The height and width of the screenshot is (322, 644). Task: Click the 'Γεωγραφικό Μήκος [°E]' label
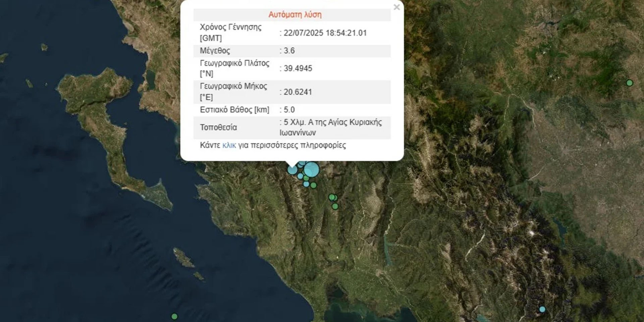[233, 92]
